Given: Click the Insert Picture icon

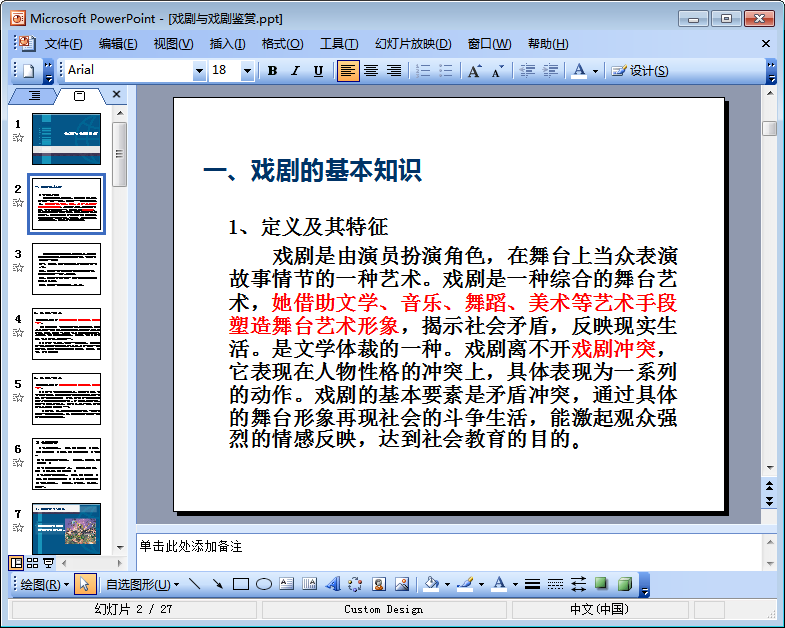Looking at the screenshot, I should tap(402, 584).
